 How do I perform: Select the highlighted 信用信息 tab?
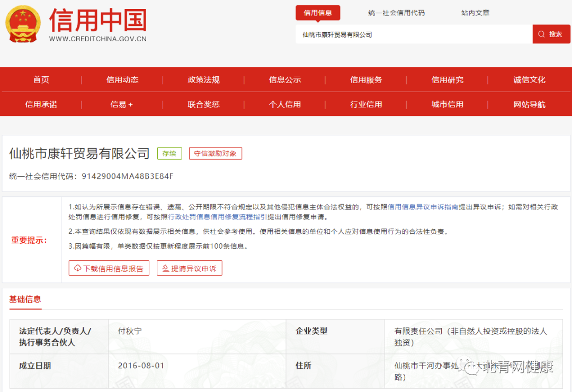click(318, 12)
